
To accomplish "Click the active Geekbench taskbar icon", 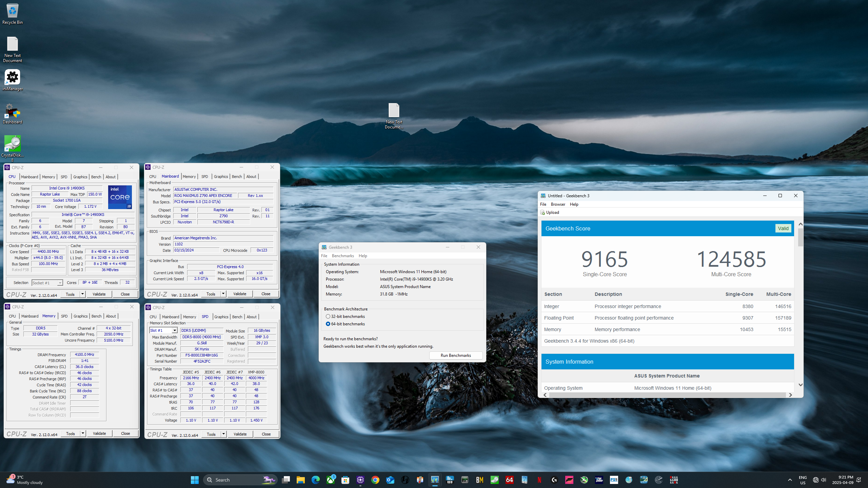I will (435, 480).
